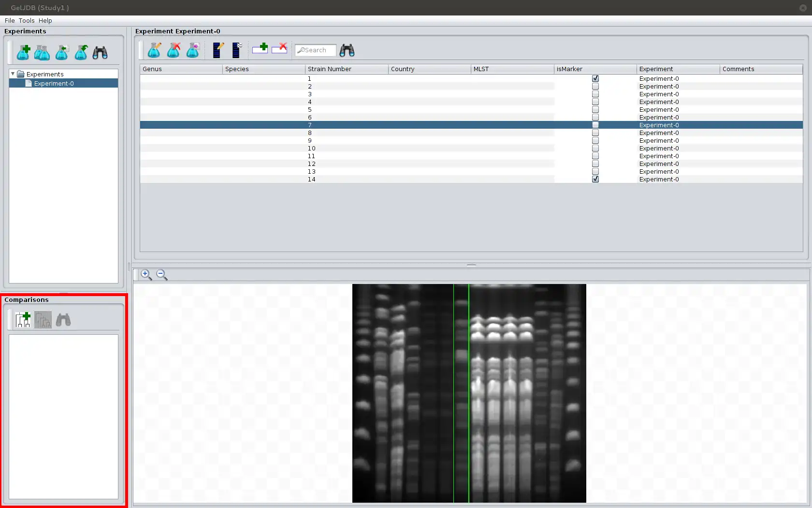Click the flask icon with left-pointing arrow
The height and width of the screenshot is (508, 812).
62,52
